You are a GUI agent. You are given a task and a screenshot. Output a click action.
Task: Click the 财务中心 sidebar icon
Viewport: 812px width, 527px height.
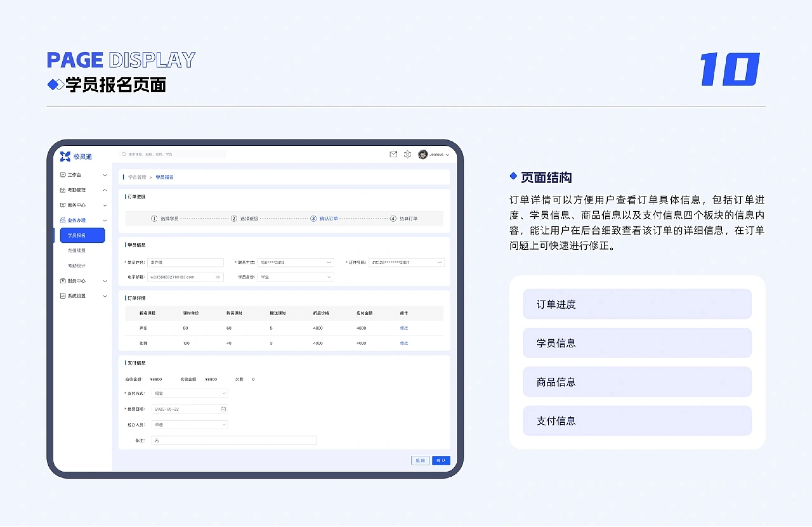[x=63, y=281]
